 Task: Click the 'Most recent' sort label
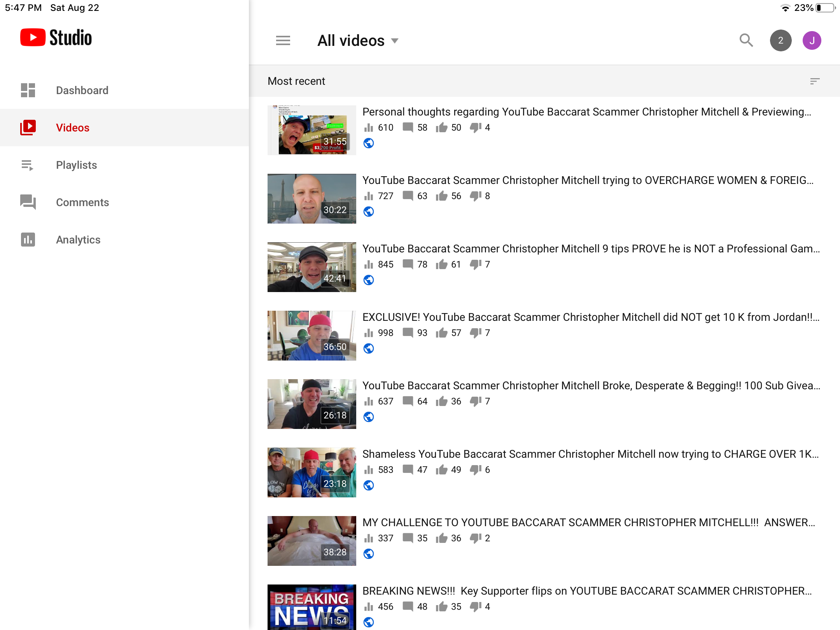(296, 81)
